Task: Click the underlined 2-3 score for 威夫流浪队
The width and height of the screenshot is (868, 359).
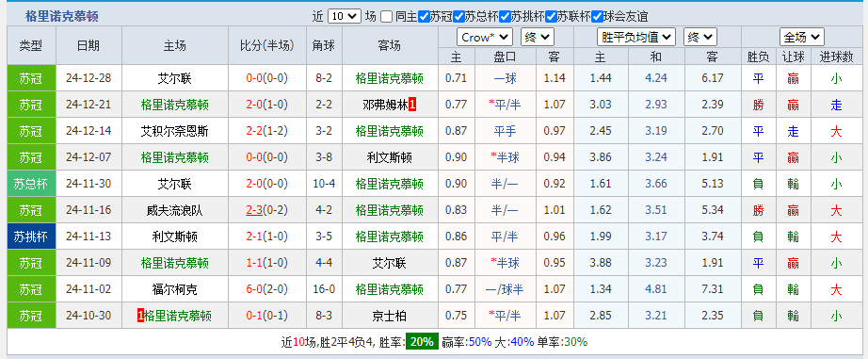Action: coord(254,210)
